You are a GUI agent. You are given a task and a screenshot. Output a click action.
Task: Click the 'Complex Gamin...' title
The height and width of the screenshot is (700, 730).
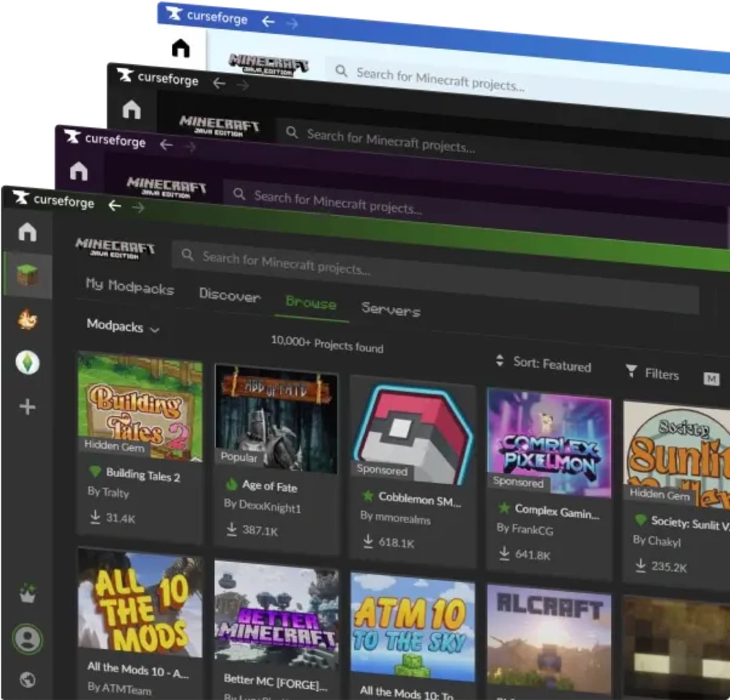click(x=557, y=512)
